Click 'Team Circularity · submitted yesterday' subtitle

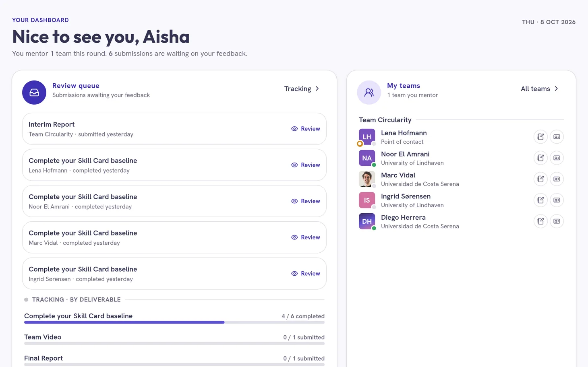tap(81, 134)
